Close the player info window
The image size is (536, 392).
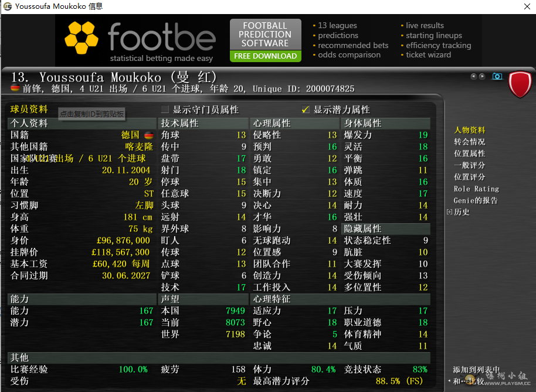[x=526, y=6]
